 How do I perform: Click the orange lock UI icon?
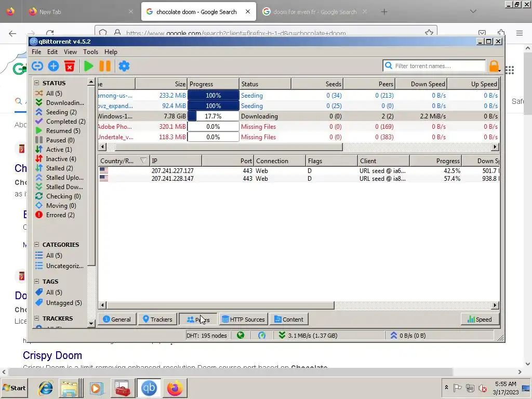[x=494, y=66]
